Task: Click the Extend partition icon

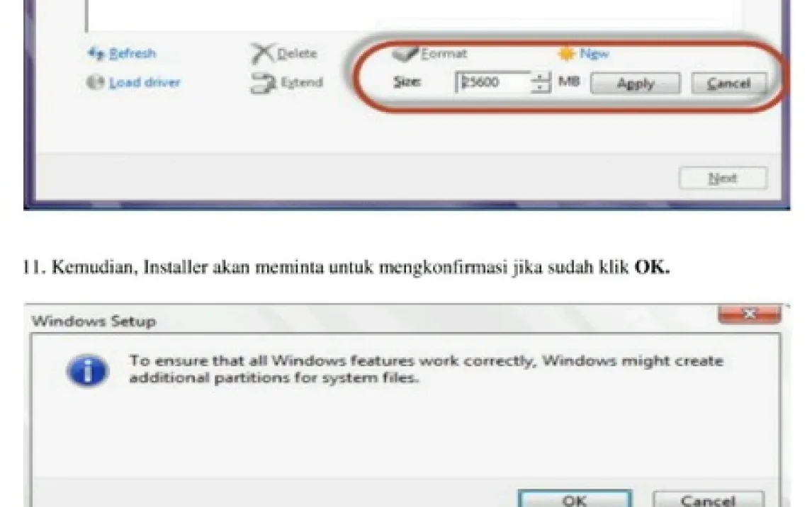Action: [x=262, y=83]
